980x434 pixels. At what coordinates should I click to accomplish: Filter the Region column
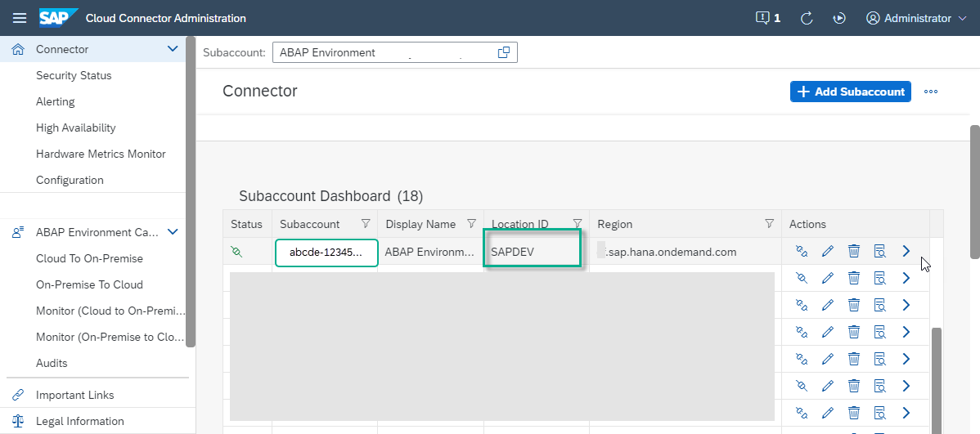770,224
